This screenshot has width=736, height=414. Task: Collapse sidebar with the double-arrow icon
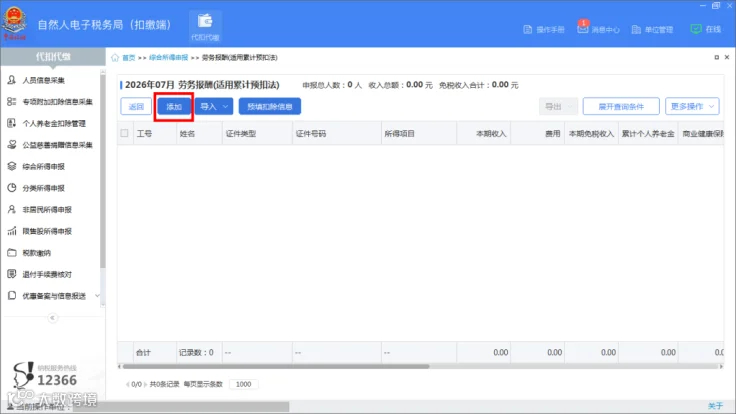point(53,318)
